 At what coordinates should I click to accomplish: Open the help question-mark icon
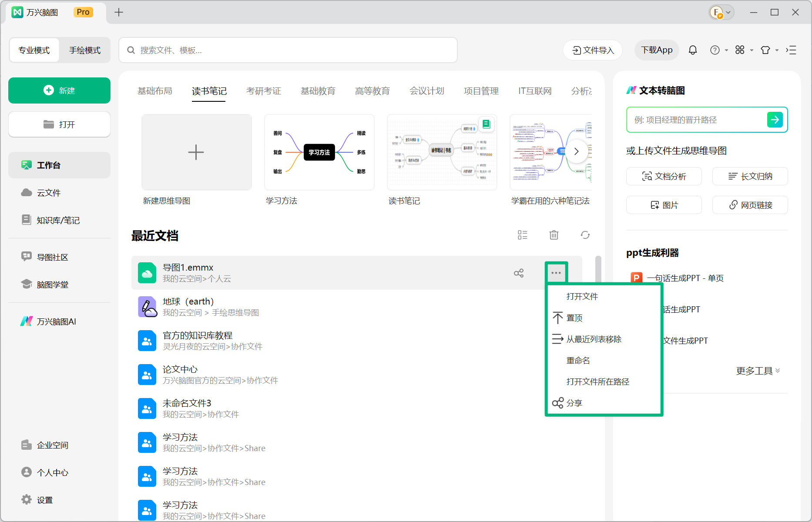click(x=715, y=50)
